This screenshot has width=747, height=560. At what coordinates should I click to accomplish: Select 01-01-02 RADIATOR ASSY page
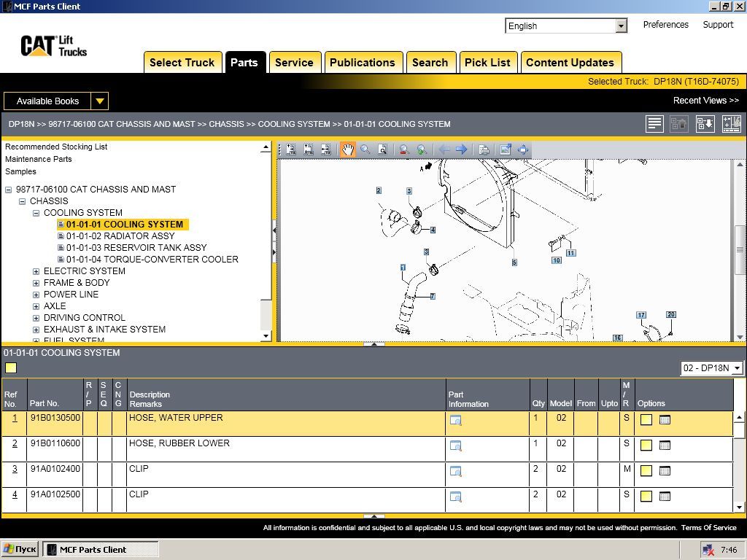[120, 236]
